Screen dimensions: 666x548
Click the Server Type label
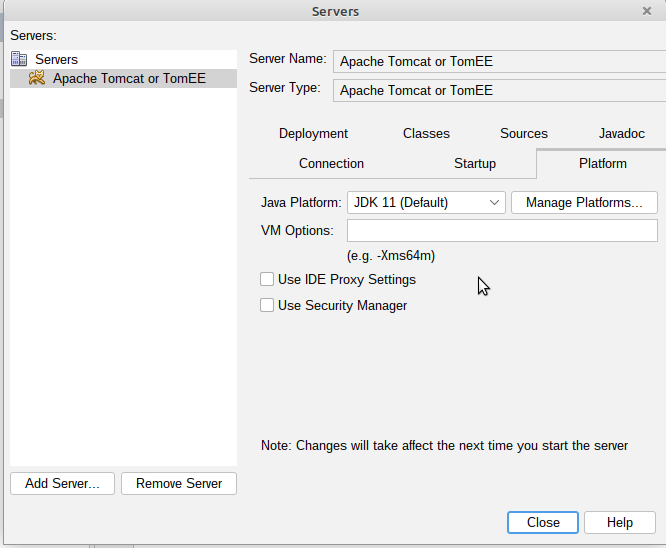point(285,88)
